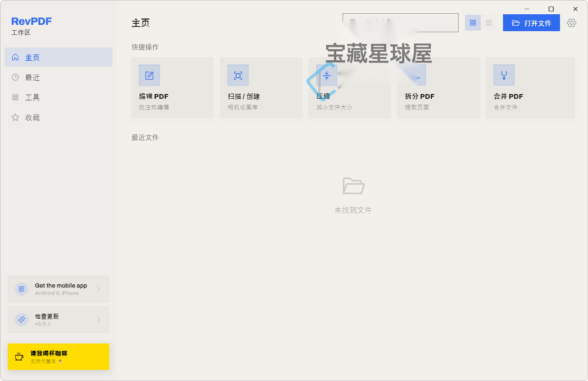Click 相机或图库 subtitle

(243, 107)
